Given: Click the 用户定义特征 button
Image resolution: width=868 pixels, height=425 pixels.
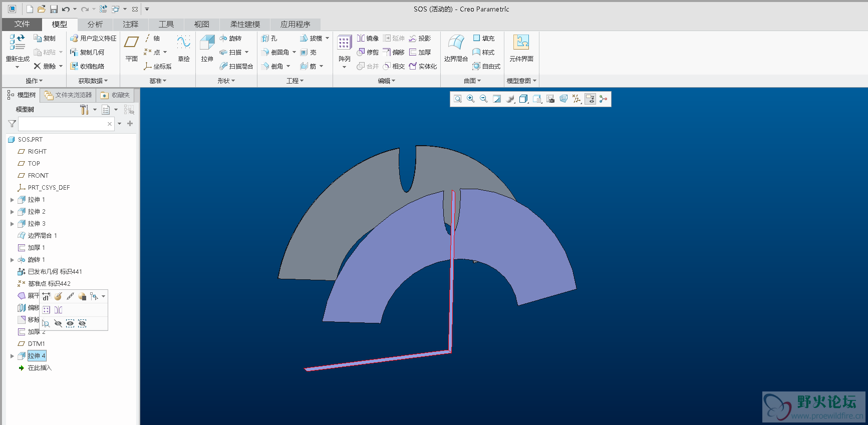Looking at the screenshot, I should click(93, 38).
